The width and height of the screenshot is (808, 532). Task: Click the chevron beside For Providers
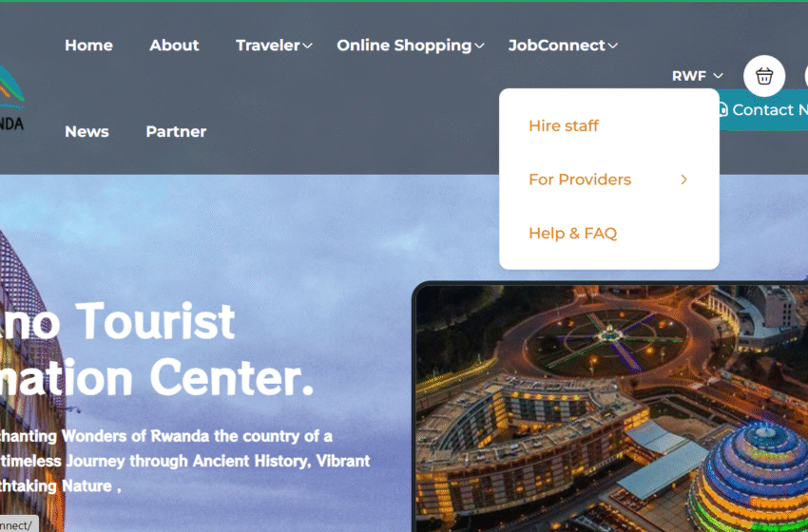pos(683,180)
